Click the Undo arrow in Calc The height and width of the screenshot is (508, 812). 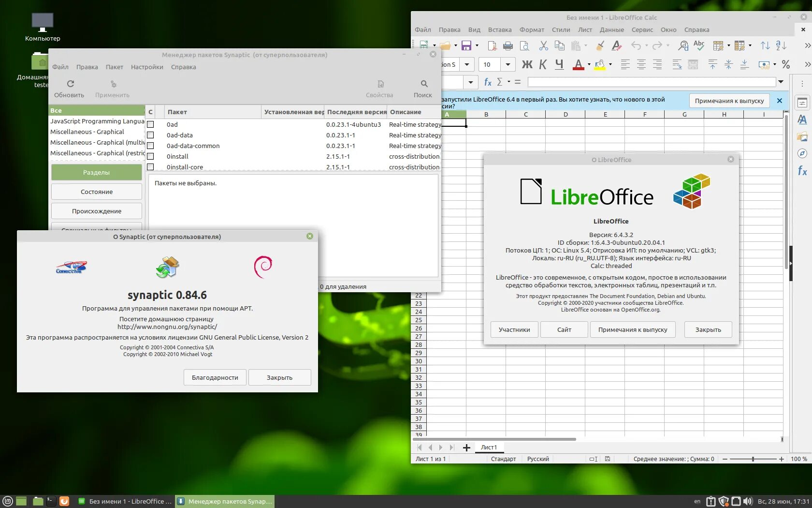tap(636, 45)
